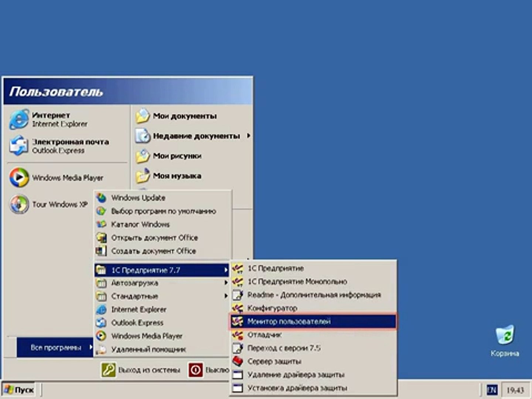The image size is (532, 399).
Task: Click the red shutdown button
Action: [x=196, y=370]
